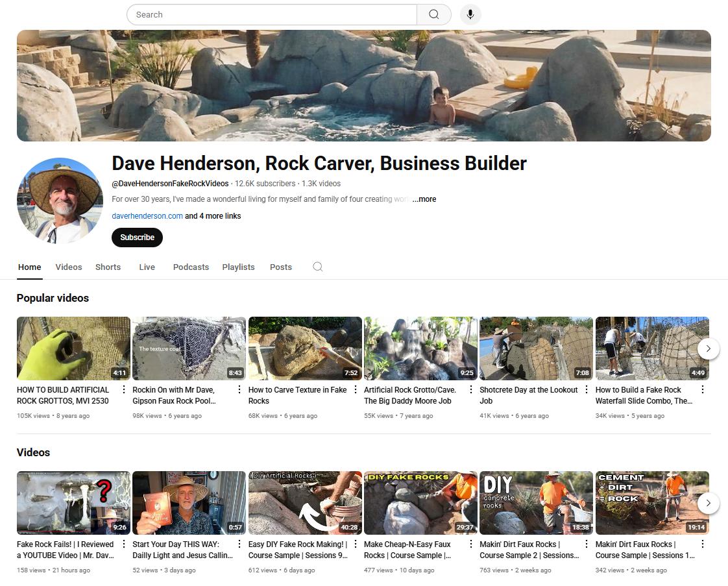Play How to Carve Texture thumbnail
Viewport: 728px width, 586px height.
(x=305, y=348)
